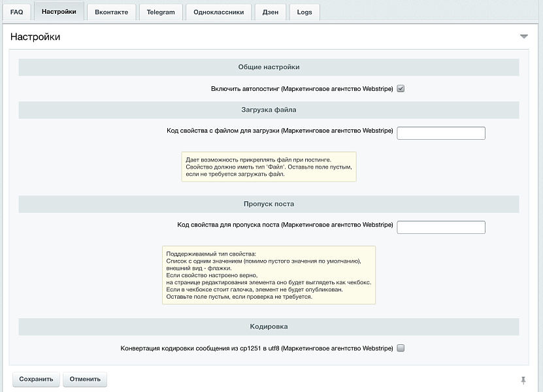Click the "Пропуск поста" section header
Image resolution: width=543 pixels, height=392 pixels.
(x=270, y=204)
